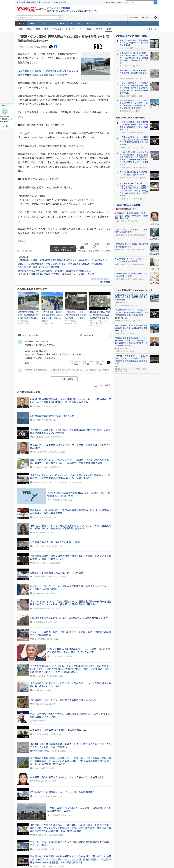Open 沖縄県 map thumbnail article
This screenshot has width=174, height=868.
tap(31, 496)
